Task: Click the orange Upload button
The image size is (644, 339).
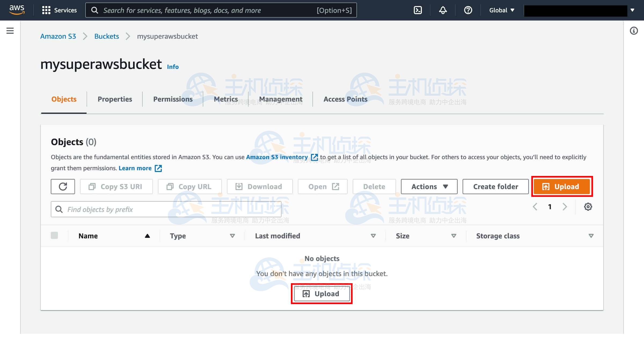Action: pos(562,186)
